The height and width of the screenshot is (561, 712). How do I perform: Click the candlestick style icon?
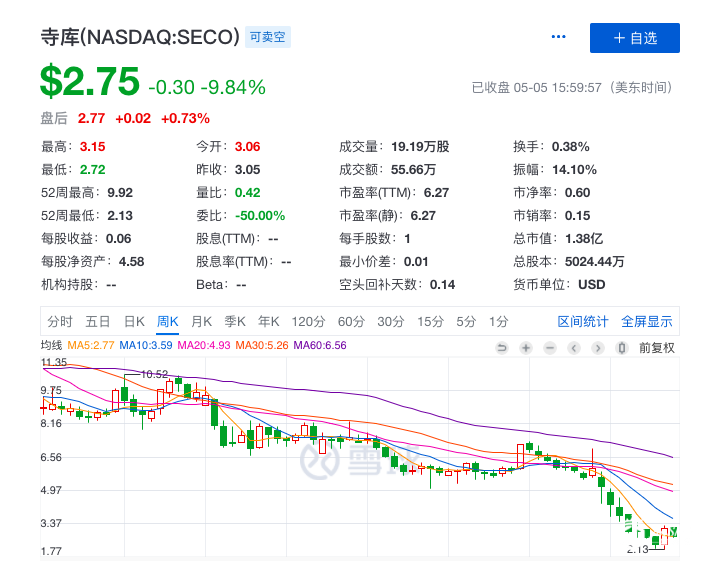[621, 347]
